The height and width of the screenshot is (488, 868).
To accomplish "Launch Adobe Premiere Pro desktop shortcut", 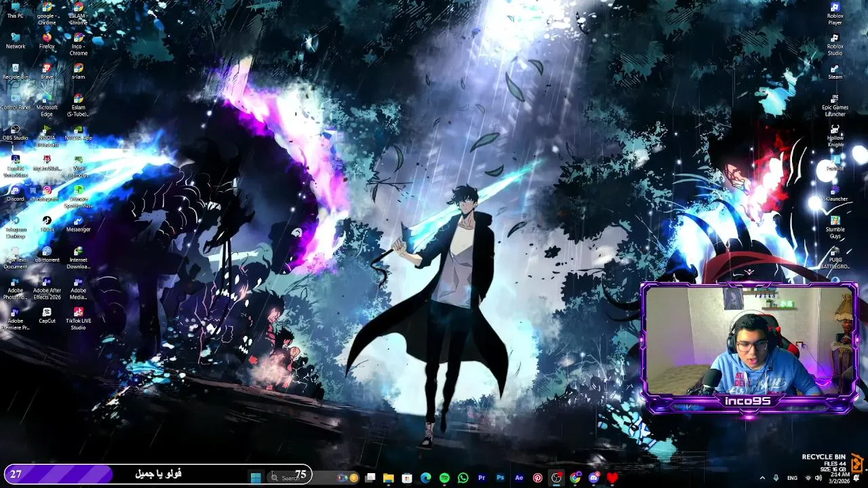I will (x=15, y=319).
